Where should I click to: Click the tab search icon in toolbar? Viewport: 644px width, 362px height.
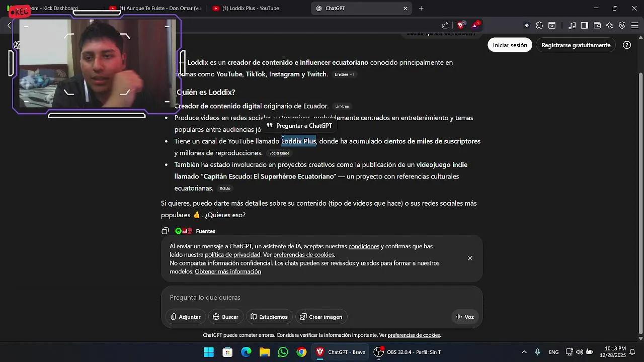(552, 26)
